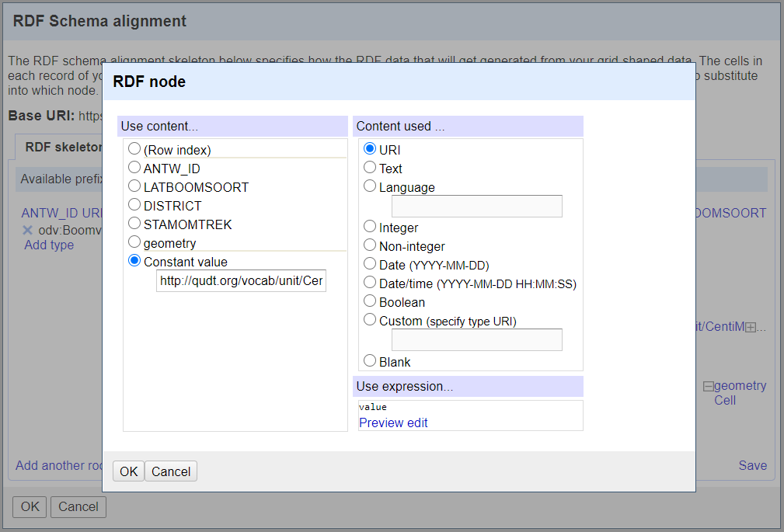Choose Boolean content type

coord(371,301)
